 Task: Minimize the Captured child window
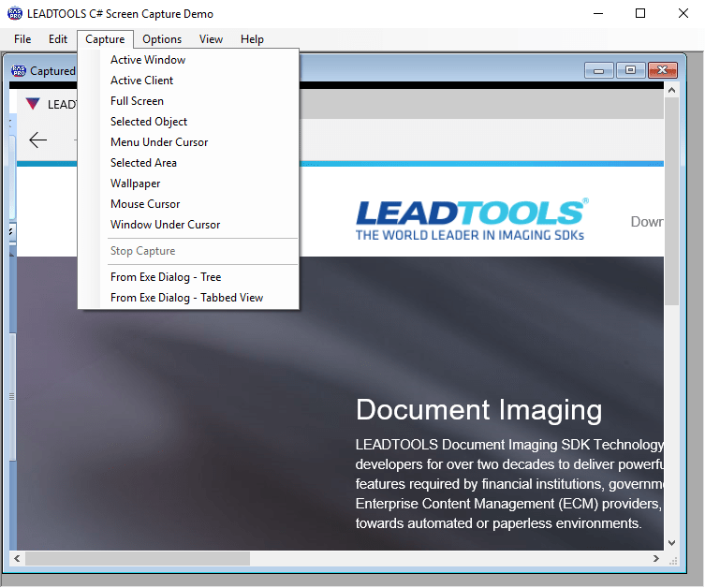tap(599, 70)
